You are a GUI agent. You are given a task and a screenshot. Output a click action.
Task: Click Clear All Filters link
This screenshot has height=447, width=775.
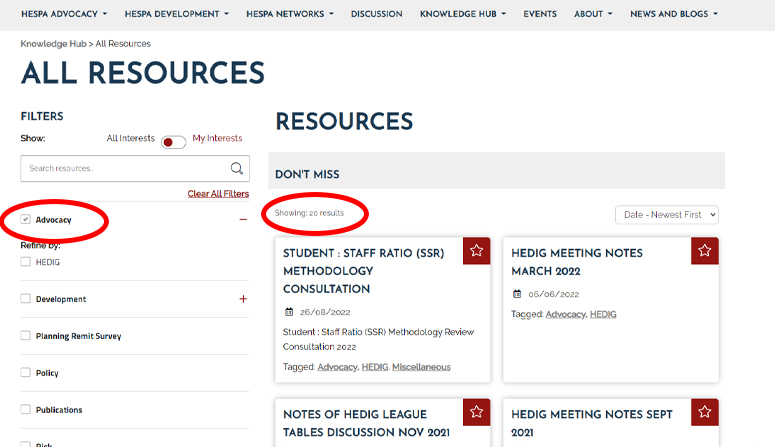point(218,194)
